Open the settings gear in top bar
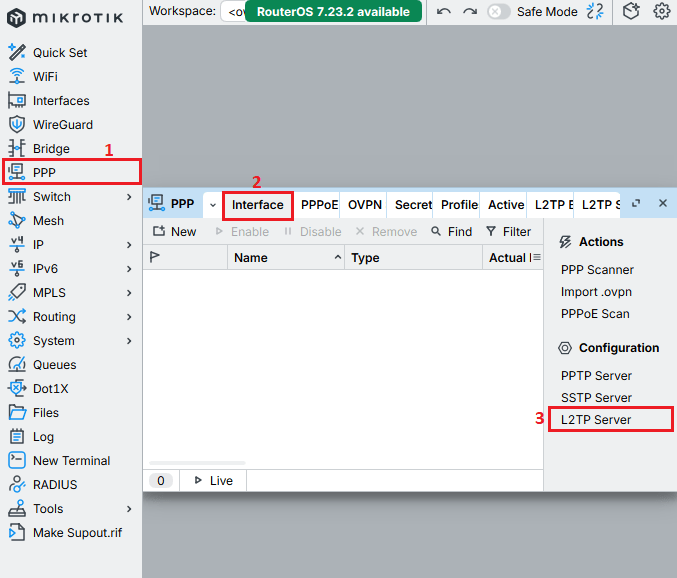The image size is (677, 578). tap(661, 11)
